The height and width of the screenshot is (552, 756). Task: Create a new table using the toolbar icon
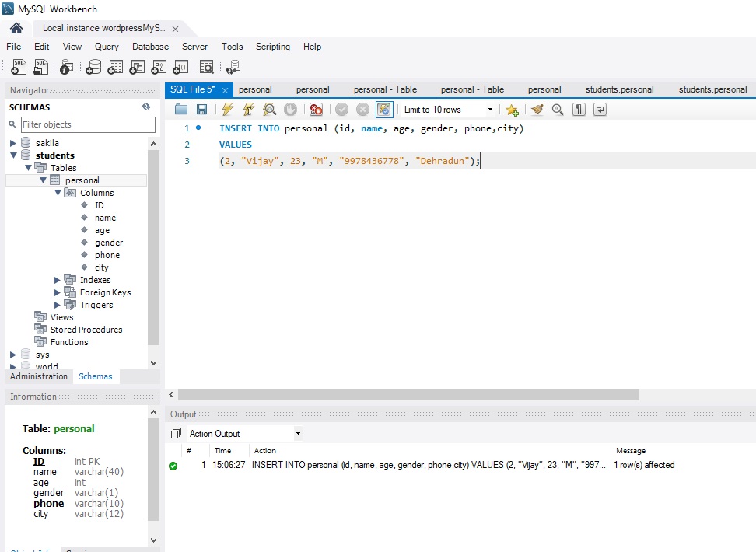114,66
